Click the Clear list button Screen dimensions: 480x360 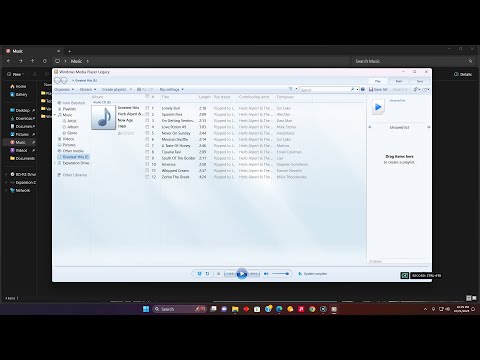[400, 89]
